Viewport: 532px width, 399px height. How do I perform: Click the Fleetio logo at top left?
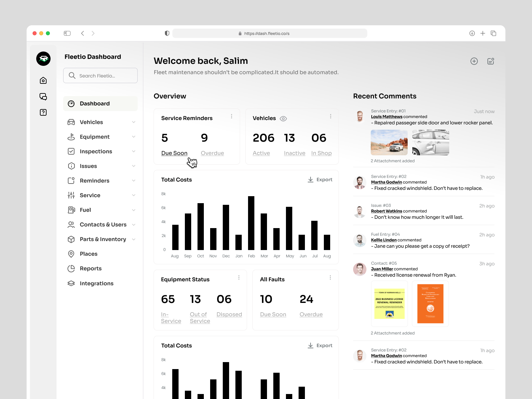pyautogui.click(x=43, y=59)
